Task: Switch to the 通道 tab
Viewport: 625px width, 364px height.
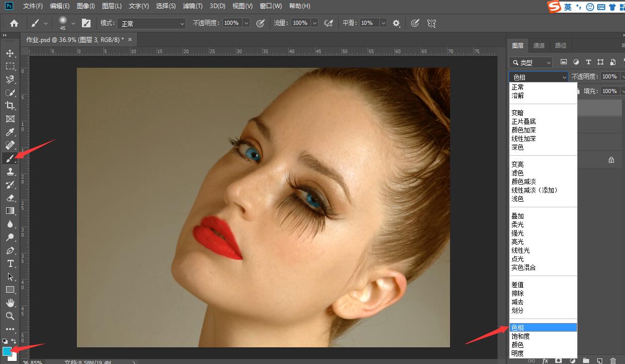Action: click(x=539, y=45)
